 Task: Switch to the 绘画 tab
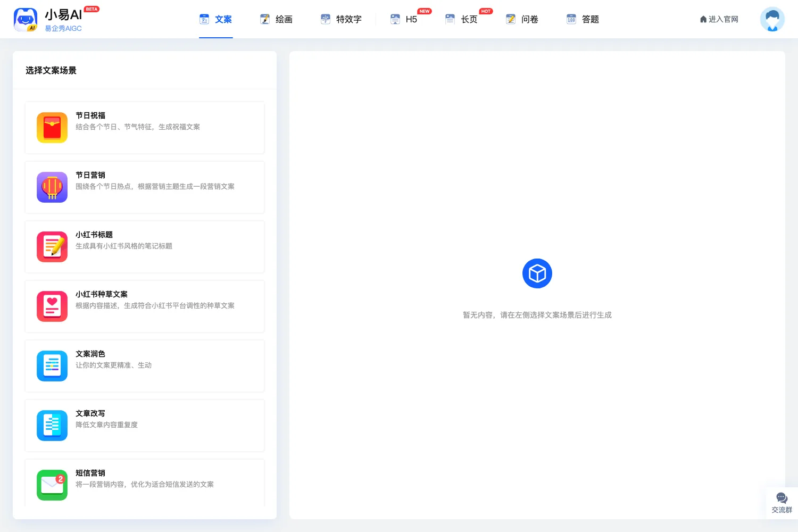click(276, 19)
